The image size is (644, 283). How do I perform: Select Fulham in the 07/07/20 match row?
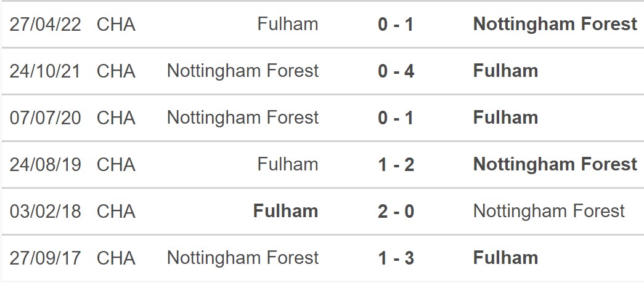coord(505,118)
